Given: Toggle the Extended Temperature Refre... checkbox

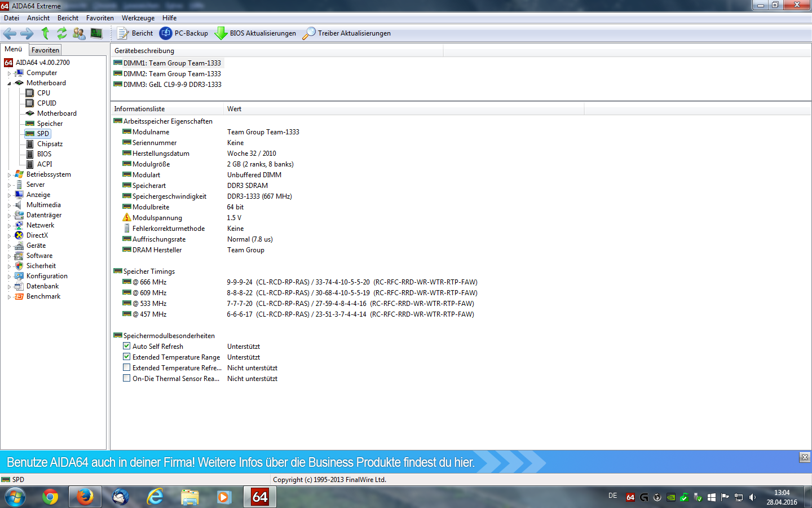Looking at the screenshot, I should [127, 367].
